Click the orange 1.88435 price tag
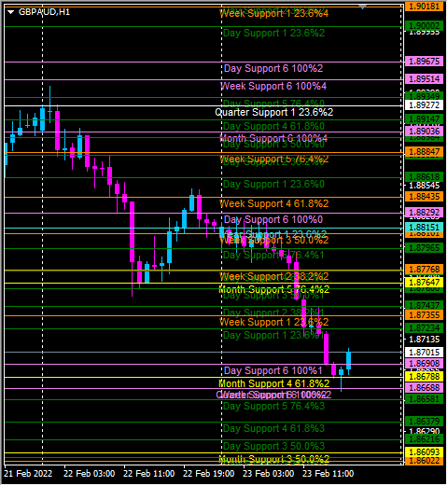Screen dimensions: 448x486 424,197
